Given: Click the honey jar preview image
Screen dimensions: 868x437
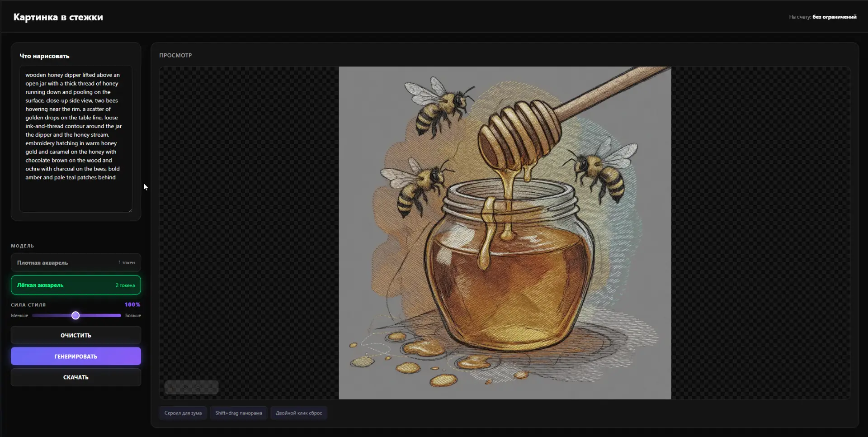Looking at the screenshot, I should coord(505,233).
